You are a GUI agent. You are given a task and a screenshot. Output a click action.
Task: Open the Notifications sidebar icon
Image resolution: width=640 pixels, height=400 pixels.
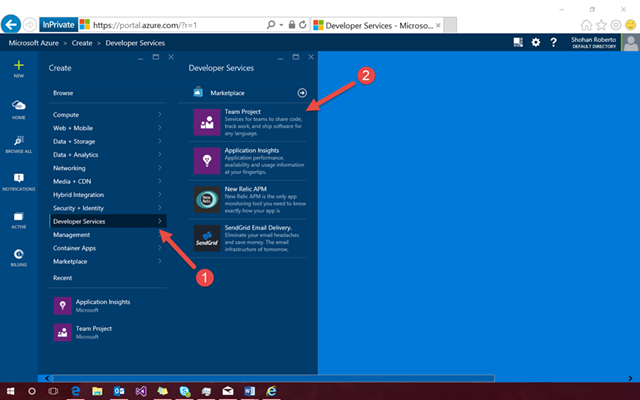pos(19,178)
